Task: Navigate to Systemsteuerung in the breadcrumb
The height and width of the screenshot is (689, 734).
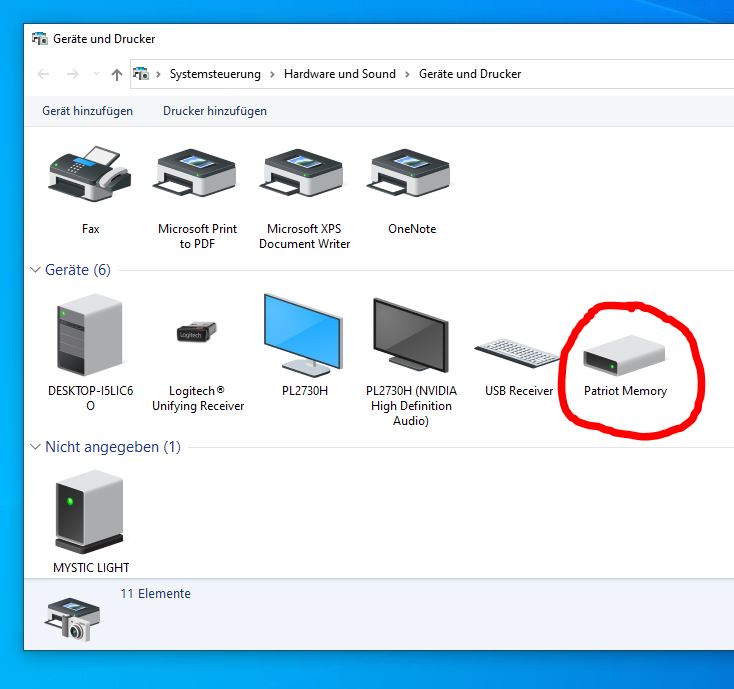Action: pos(215,74)
